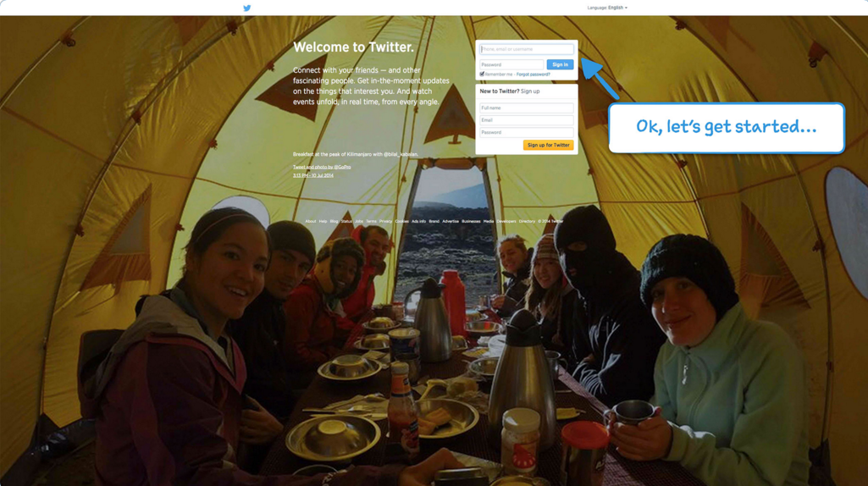Open the Businesses footer link
Viewport: 868px width, 486px height.
[x=471, y=222]
